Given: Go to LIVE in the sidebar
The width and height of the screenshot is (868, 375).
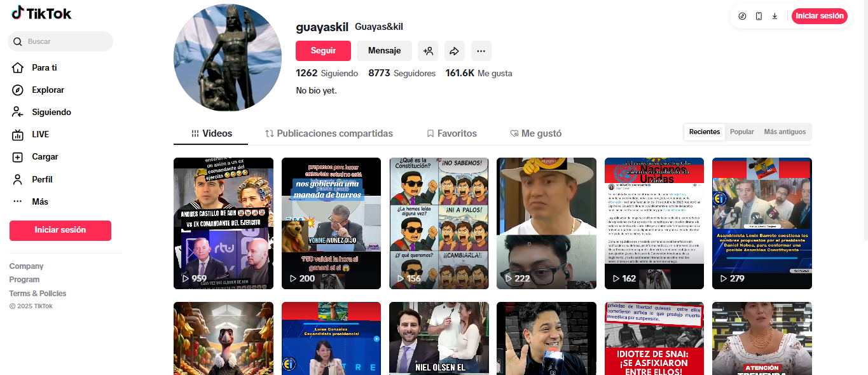Looking at the screenshot, I should [x=40, y=135].
